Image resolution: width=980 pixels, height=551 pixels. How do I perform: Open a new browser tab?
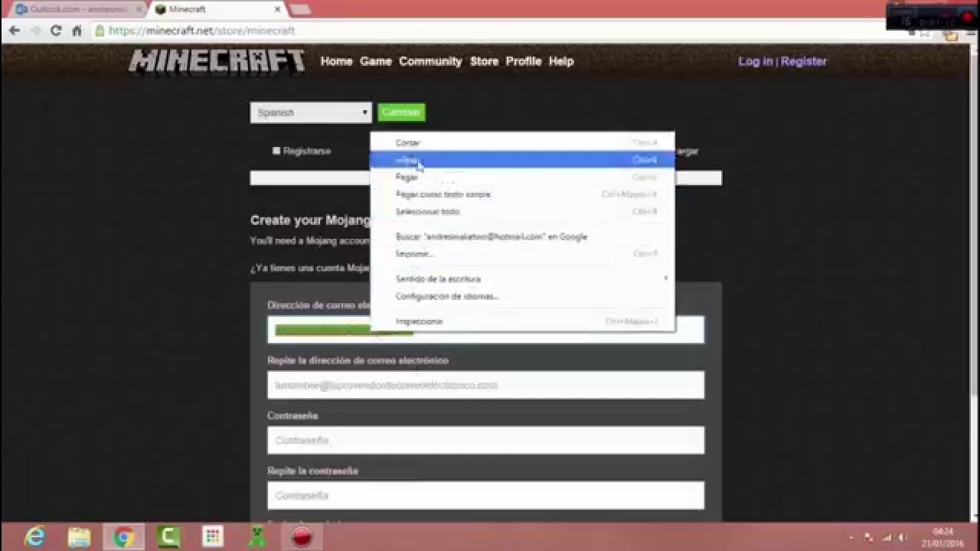pos(299,9)
